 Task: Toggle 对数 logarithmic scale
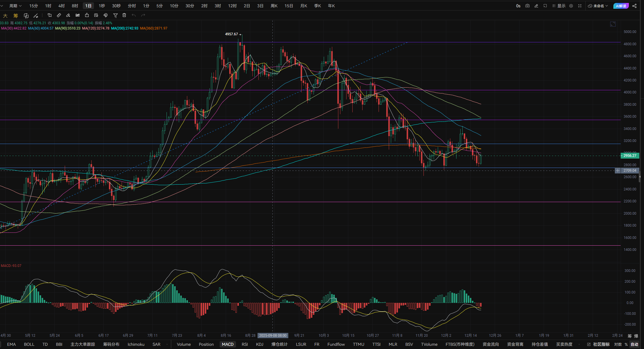click(618, 344)
